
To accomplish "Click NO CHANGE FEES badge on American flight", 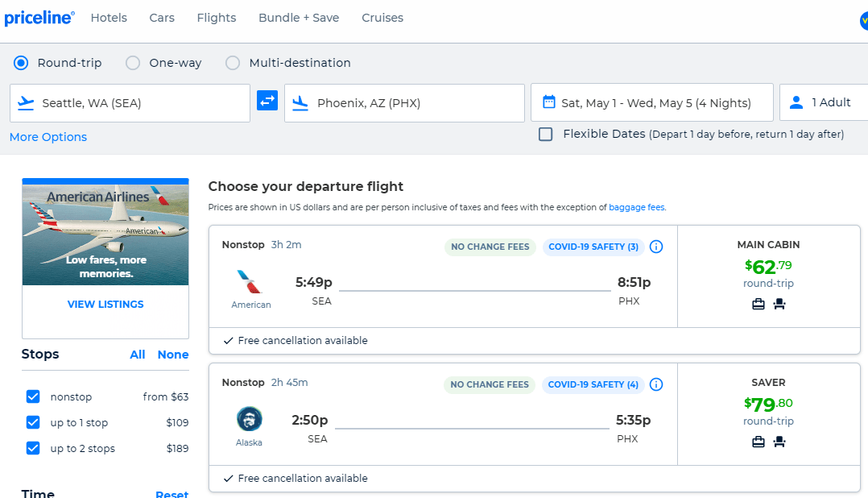I will [490, 247].
